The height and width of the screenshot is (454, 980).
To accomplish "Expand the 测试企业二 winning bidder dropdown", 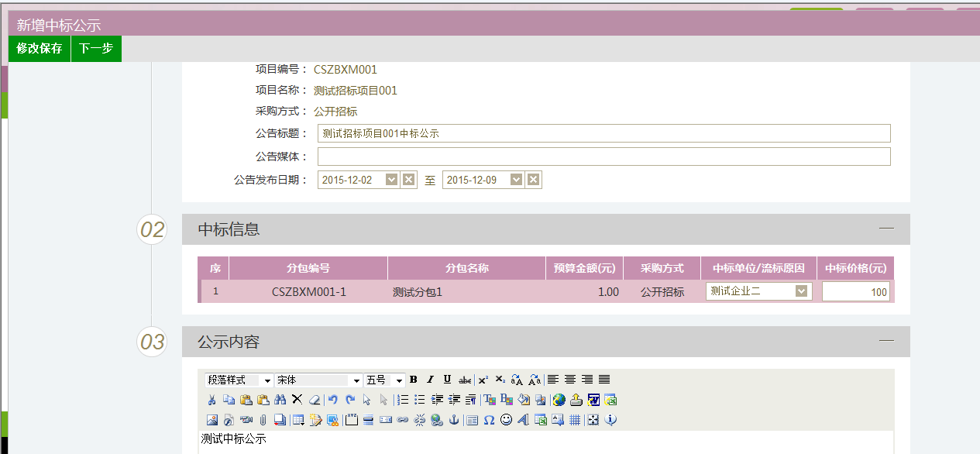I will 802,291.
